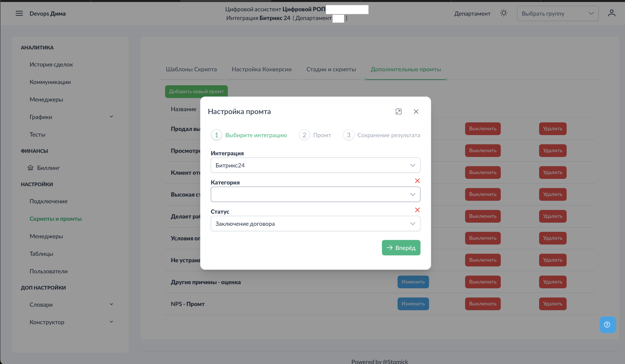
Task: Switch to Шаблоны Скрипта tab
Action: click(191, 69)
